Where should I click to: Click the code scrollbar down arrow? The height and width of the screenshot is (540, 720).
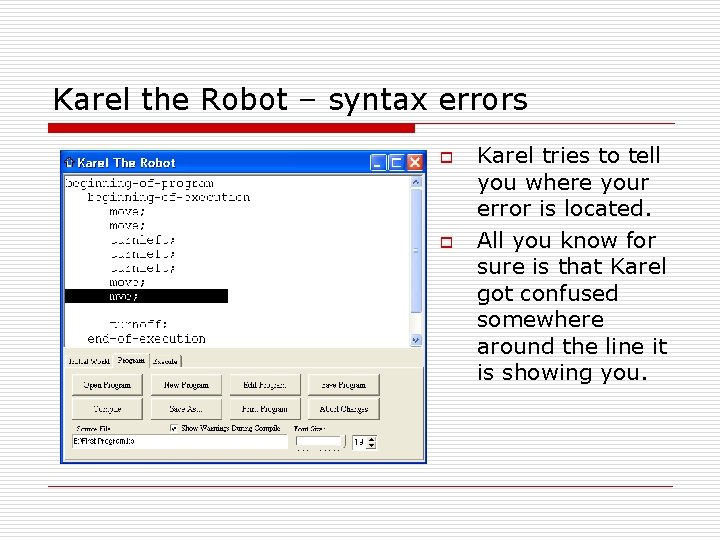tap(416, 340)
